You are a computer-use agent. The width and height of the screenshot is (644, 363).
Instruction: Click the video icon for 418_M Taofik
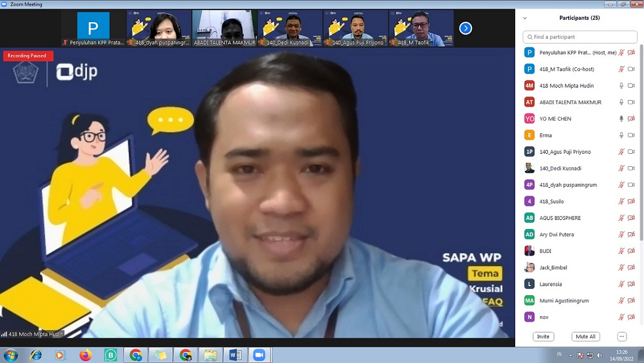(x=631, y=70)
